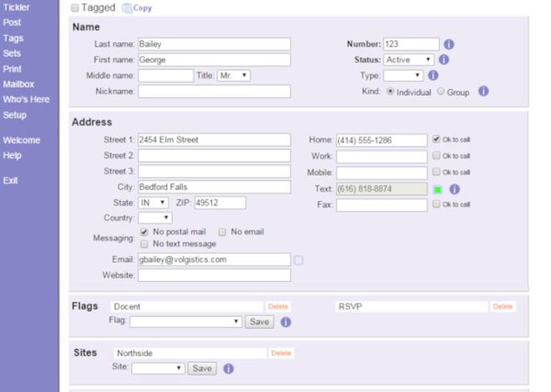Click Exit in sidebar
This screenshot has width=551, height=392.
click(x=10, y=180)
